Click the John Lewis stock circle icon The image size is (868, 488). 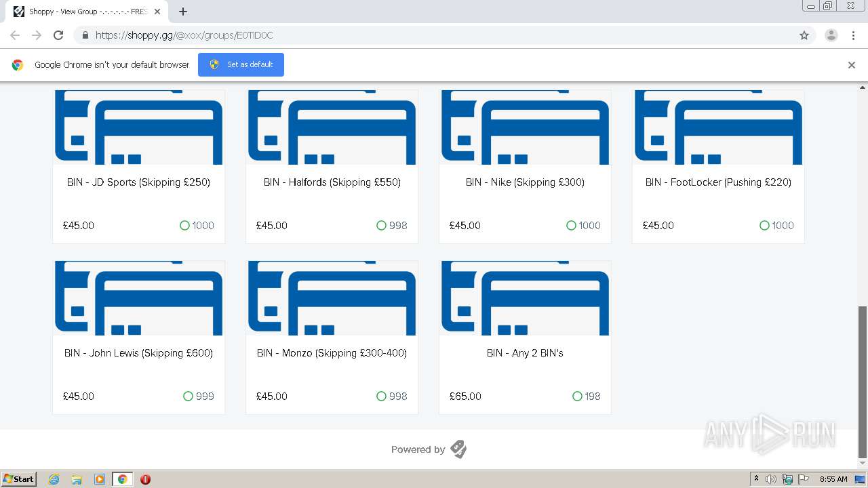point(188,396)
